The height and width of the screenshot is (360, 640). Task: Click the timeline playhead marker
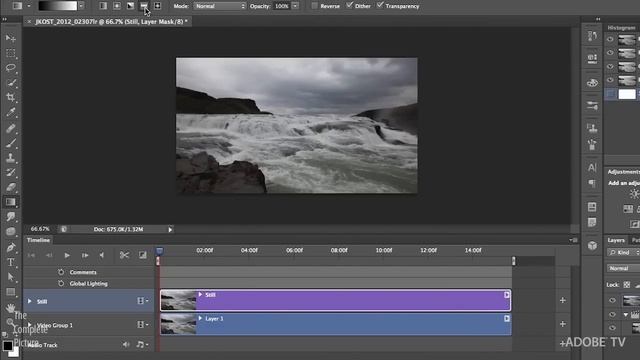160,251
